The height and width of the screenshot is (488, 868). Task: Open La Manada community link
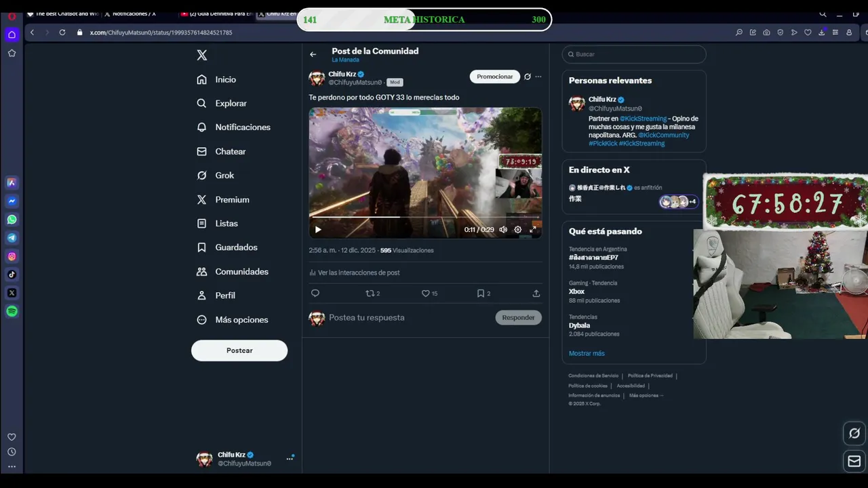pos(345,60)
